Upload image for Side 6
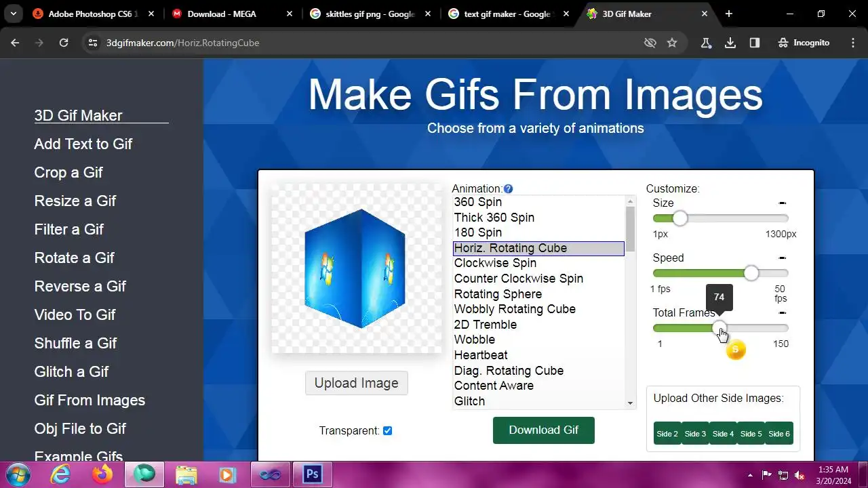The width and height of the screenshot is (868, 488). tap(778, 434)
